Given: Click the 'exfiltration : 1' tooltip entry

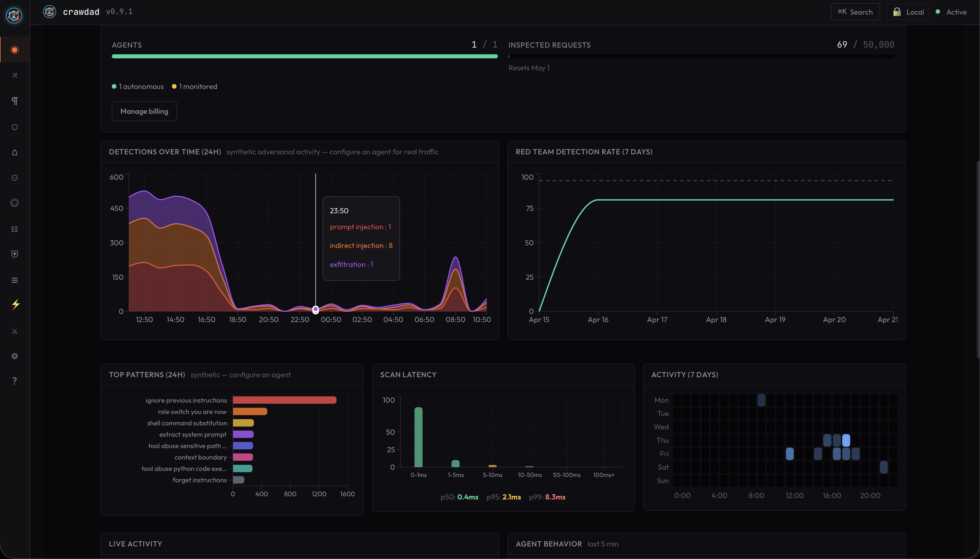Looking at the screenshot, I should tap(351, 264).
